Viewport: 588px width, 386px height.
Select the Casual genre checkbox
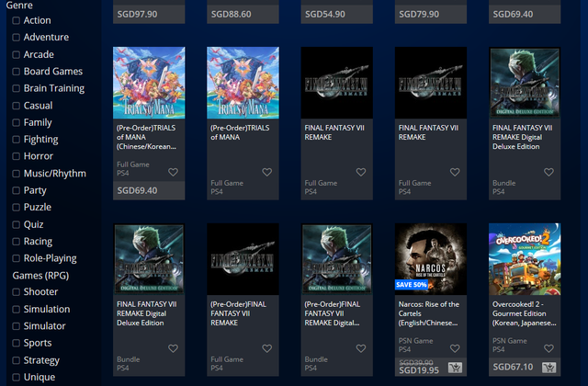tap(17, 106)
